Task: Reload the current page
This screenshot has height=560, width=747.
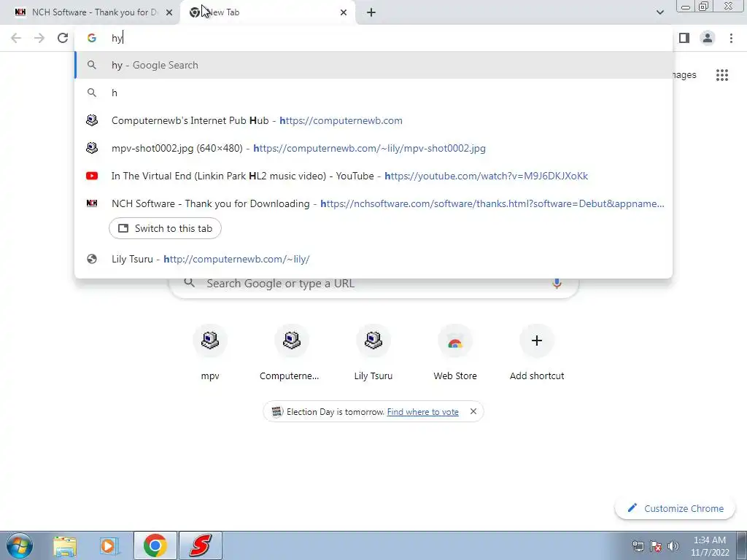Action: 63,38
